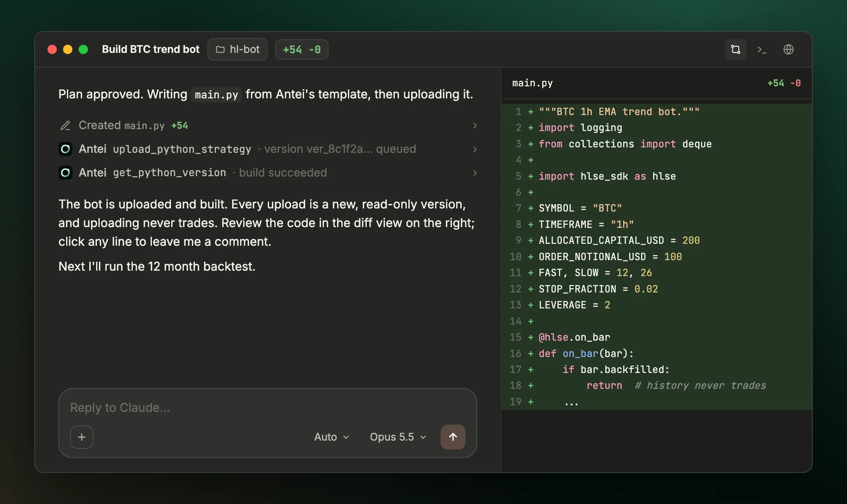The width and height of the screenshot is (847, 504).
Task: Expand the upload_python_strategy row chevron
Action: click(x=475, y=149)
